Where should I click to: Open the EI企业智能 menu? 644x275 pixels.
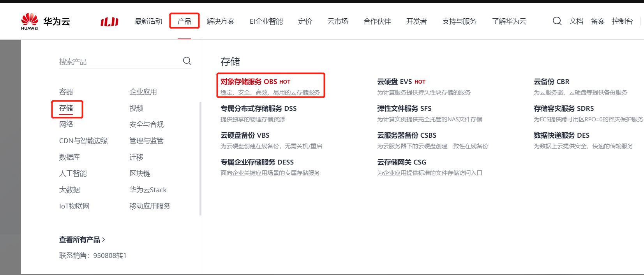click(266, 21)
